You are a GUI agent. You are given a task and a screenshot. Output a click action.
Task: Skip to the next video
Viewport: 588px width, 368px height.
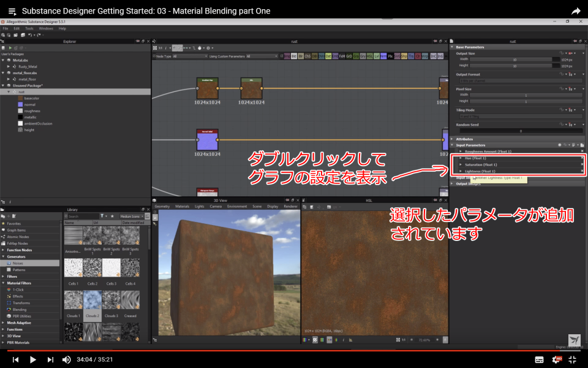tap(50, 359)
